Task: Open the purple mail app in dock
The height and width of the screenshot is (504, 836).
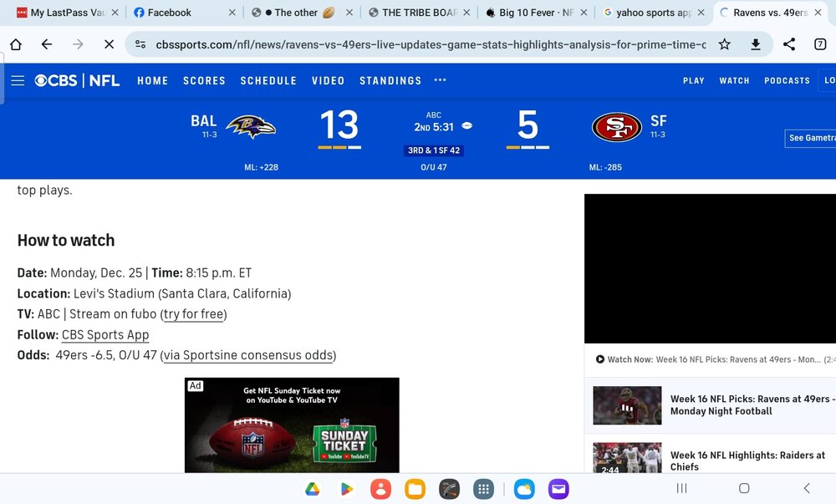Action: (x=558, y=489)
